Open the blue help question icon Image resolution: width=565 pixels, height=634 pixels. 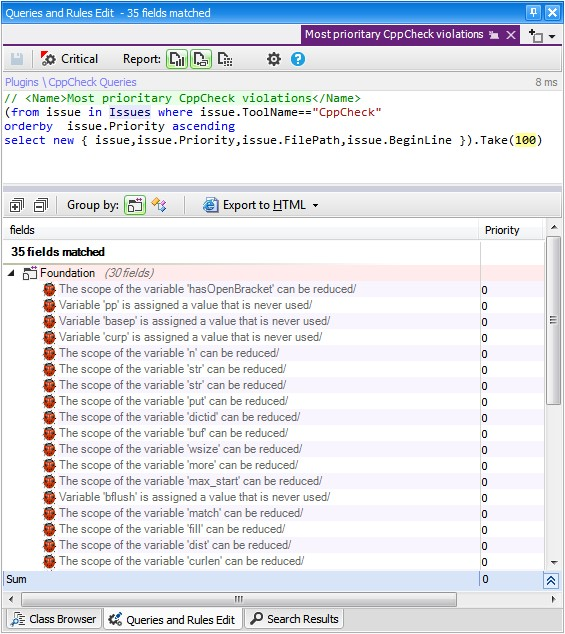coord(298,59)
